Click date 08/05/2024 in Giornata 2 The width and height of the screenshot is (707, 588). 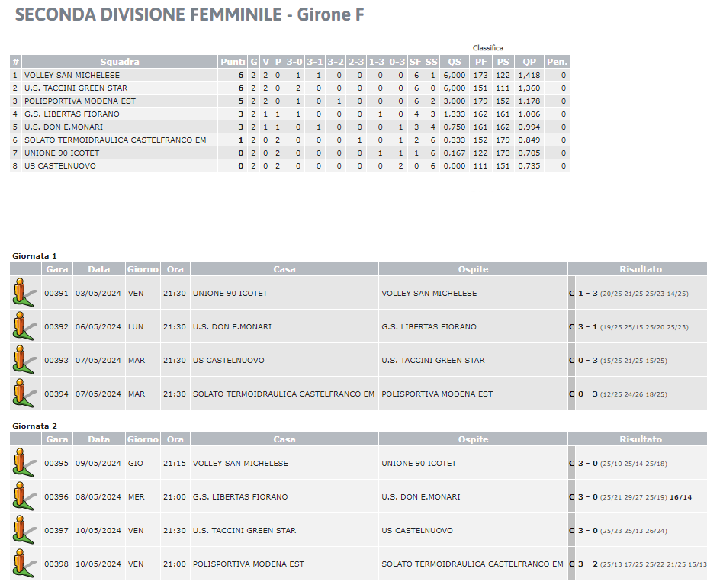pos(98,496)
